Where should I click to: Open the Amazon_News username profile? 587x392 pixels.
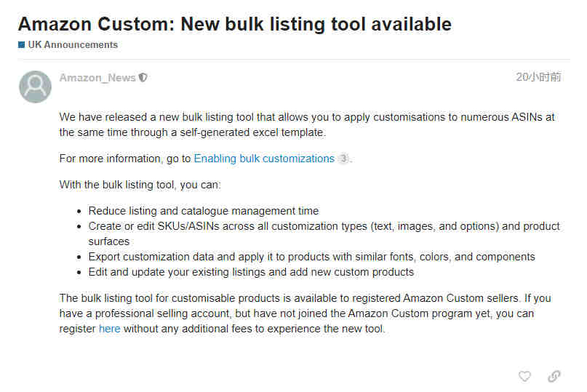(97, 78)
